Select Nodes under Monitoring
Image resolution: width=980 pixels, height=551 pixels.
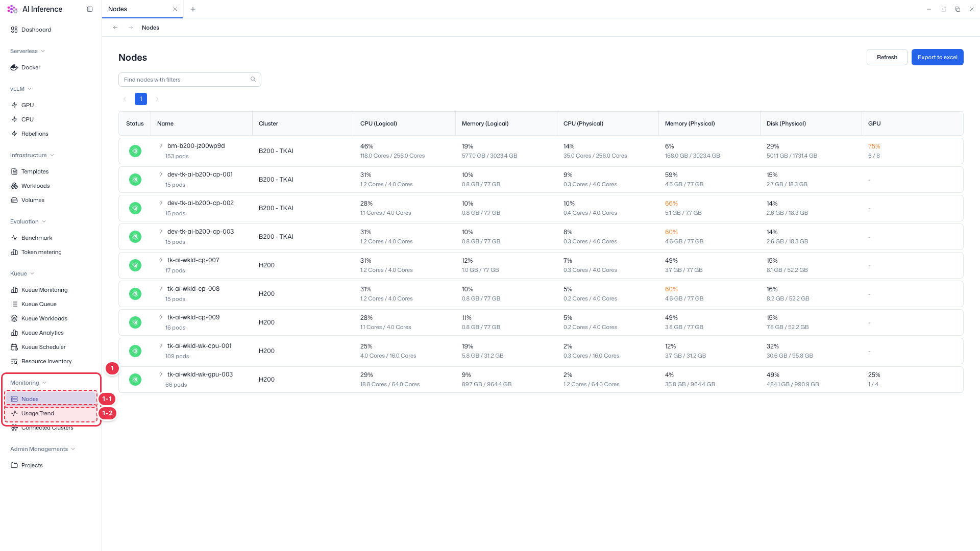coord(51,399)
